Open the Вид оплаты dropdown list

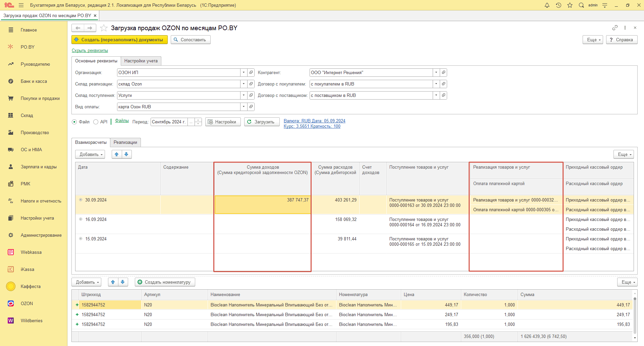point(244,107)
